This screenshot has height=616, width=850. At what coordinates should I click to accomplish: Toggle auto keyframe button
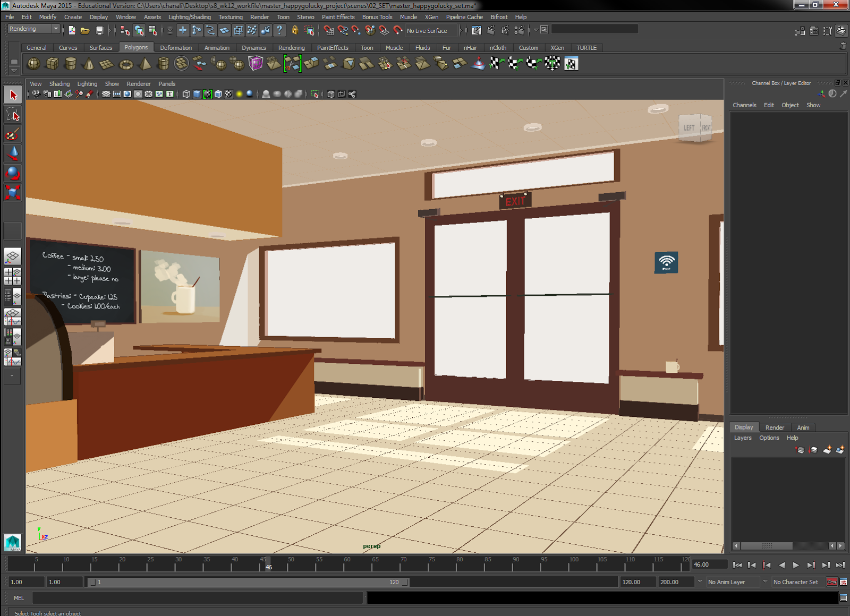pos(832,582)
